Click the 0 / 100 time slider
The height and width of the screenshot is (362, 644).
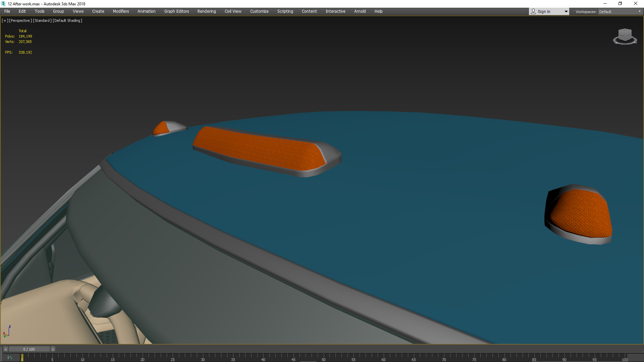coord(29,349)
